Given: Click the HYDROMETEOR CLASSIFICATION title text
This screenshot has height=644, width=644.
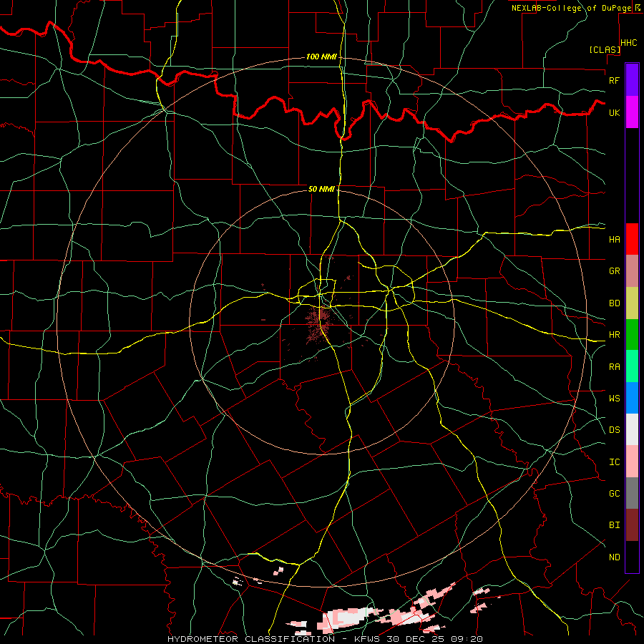Looking at the screenshot, I should tap(251, 639).
